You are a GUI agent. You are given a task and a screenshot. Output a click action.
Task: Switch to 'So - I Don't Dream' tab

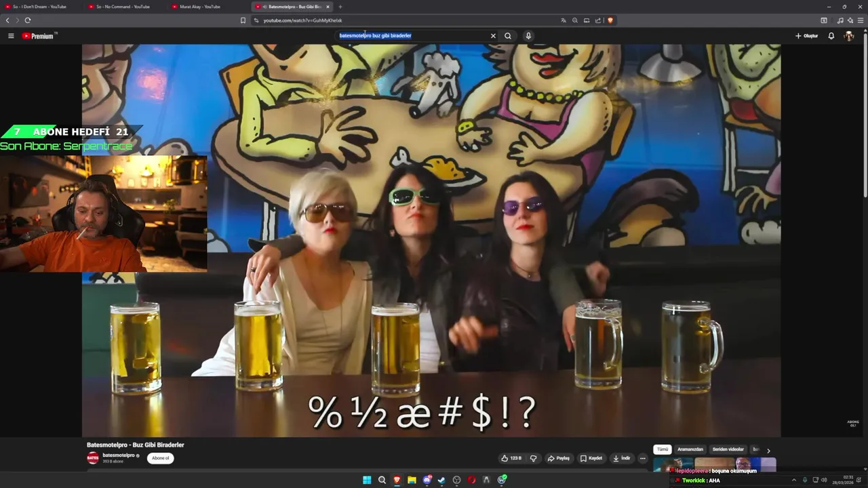41,7
